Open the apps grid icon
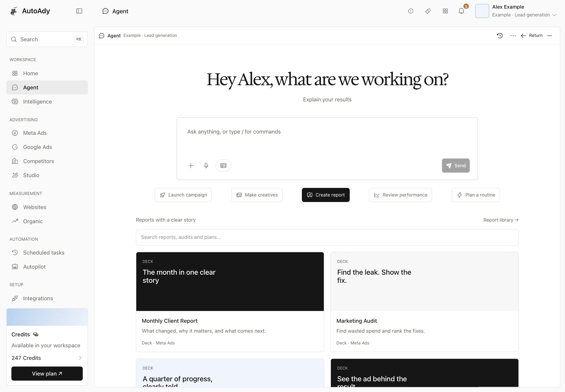This screenshot has width=565, height=392. point(445,11)
